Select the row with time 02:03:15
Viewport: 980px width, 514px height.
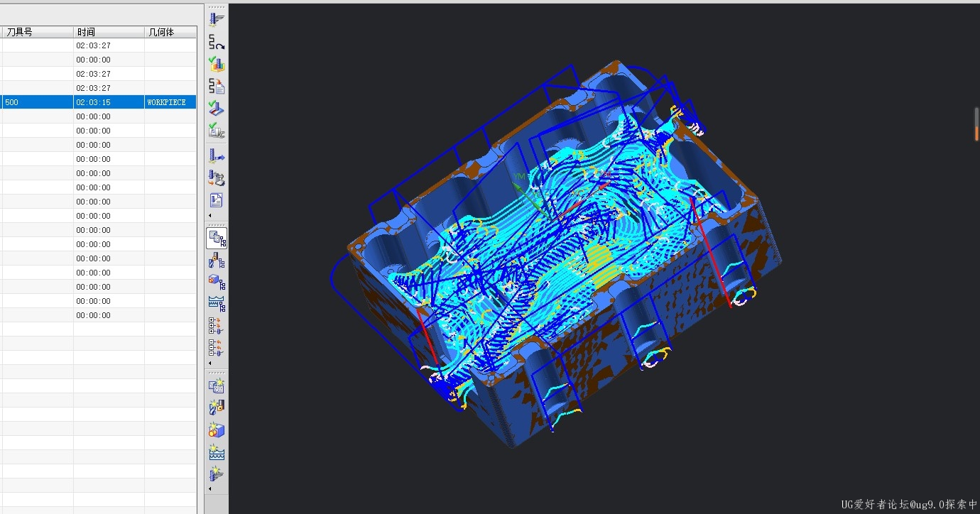[x=98, y=102]
